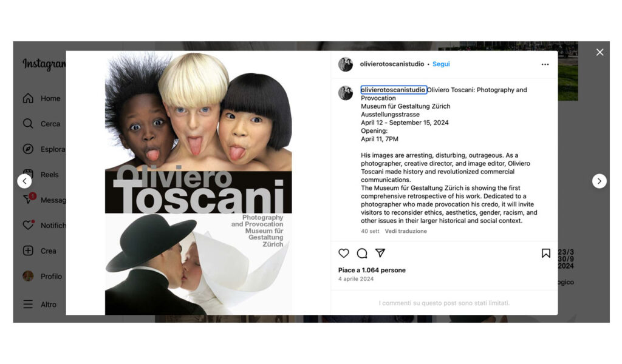Open Cerca search in sidebar
Image resolution: width=622 pixels, height=364 pixels.
pos(41,124)
